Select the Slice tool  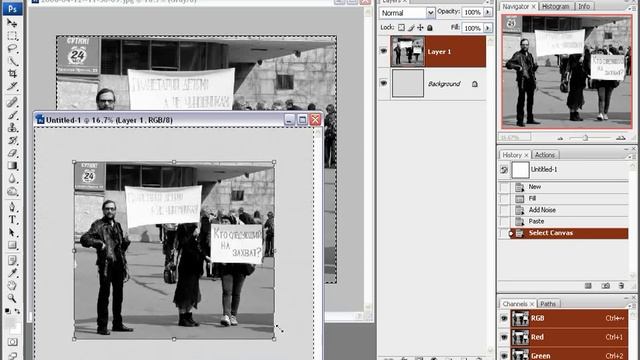(12, 86)
